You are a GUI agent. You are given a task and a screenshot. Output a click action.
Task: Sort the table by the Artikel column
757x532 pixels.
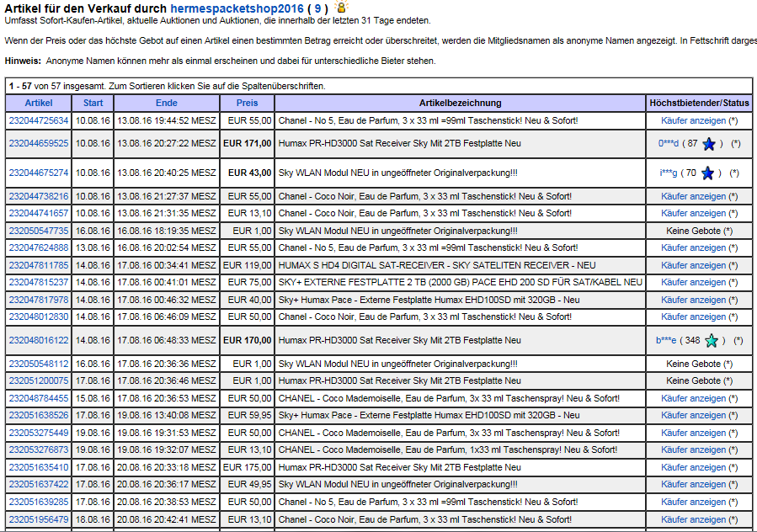(x=39, y=103)
